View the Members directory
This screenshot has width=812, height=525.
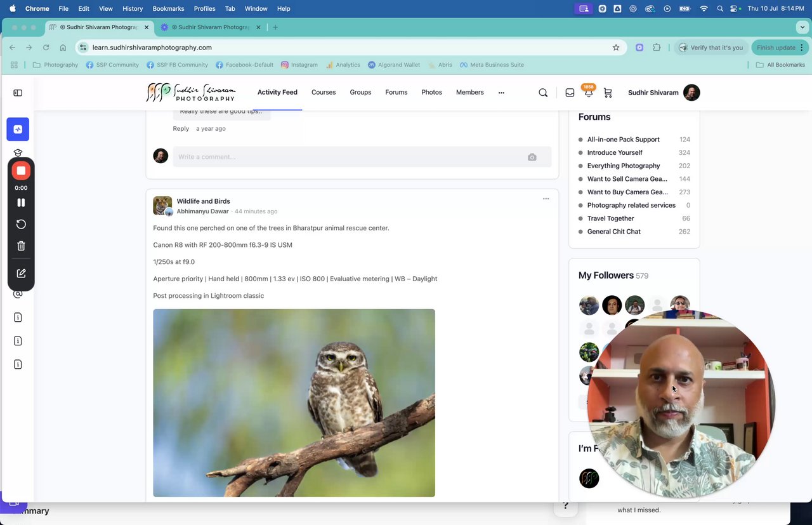470,93
